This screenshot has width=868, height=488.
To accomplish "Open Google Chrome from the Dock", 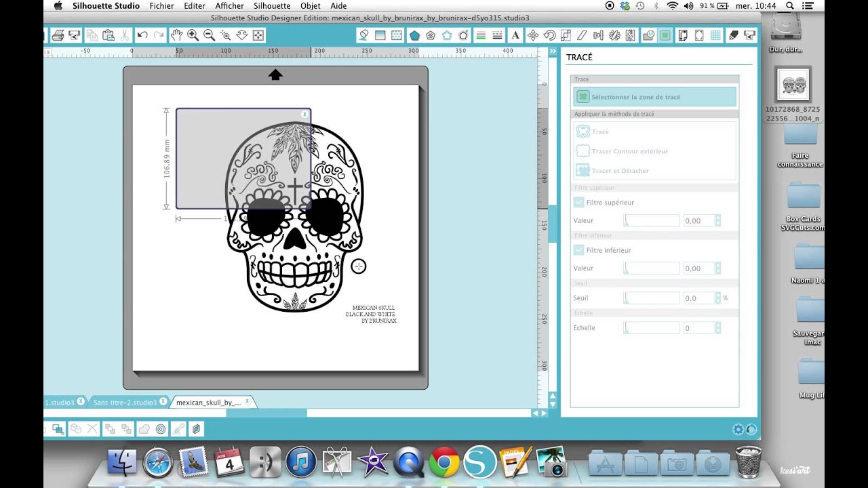I will pos(444,462).
